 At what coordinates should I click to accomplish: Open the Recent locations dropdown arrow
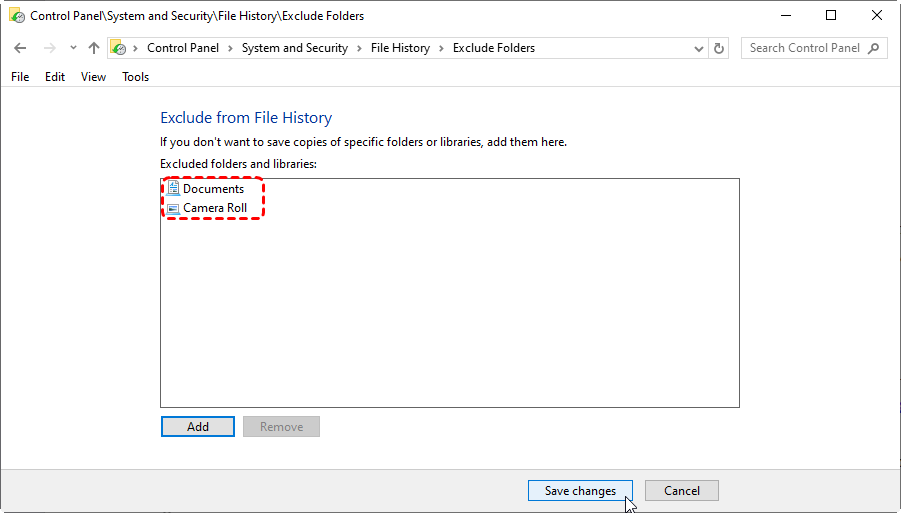pyautogui.click(x=73, y=48)
